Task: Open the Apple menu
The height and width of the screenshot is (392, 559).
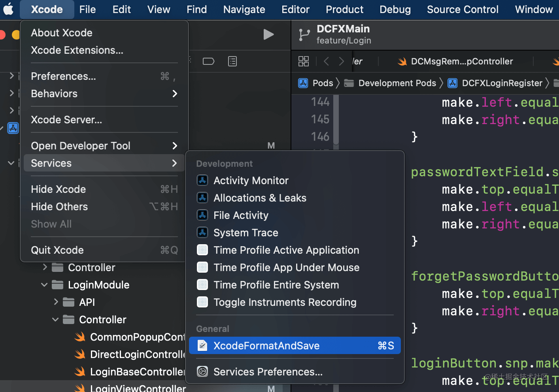Action: (8, 9)
